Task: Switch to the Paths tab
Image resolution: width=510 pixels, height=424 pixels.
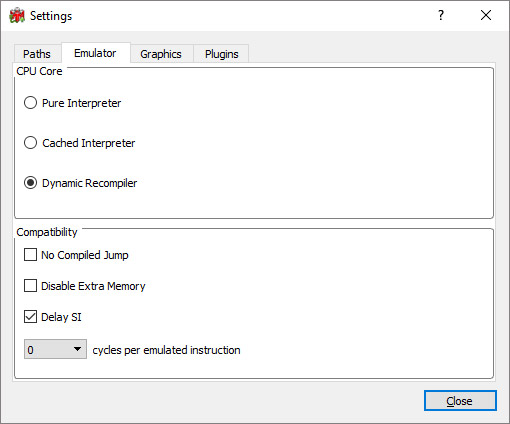Action: [x=37, y=54]
